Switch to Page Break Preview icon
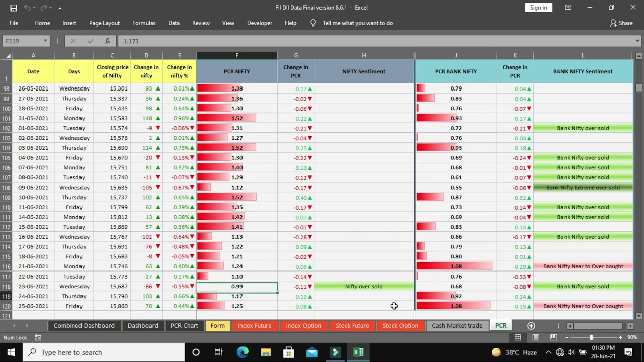Screen dimensions: 644x362 click(x=553, y=337)
